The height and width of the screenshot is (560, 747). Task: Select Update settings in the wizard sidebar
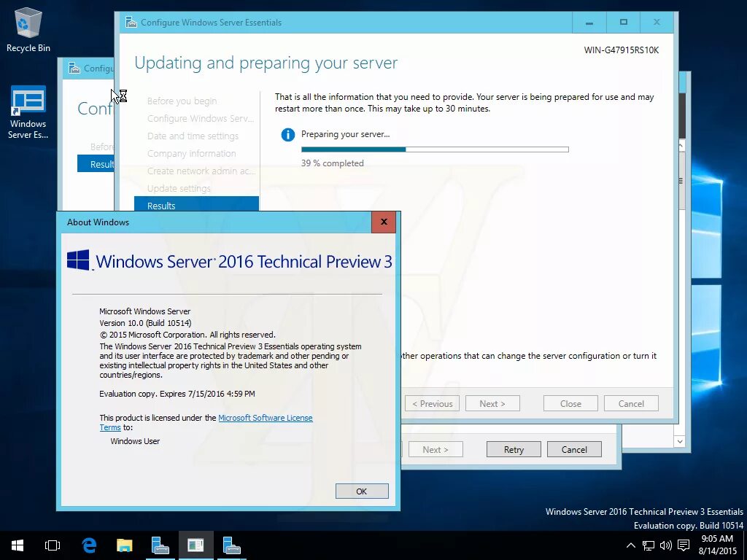pos(179,188)
